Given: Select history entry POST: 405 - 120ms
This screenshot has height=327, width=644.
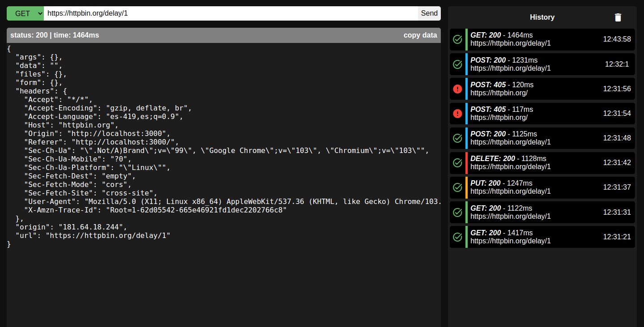Looking at the screenshot, I should [x=542, y=89].
